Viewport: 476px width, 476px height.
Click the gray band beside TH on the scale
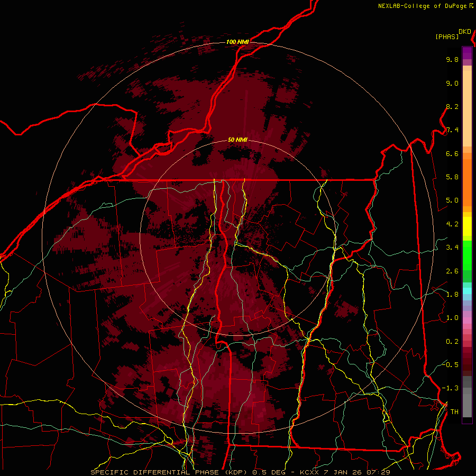[x=467, y=407]
